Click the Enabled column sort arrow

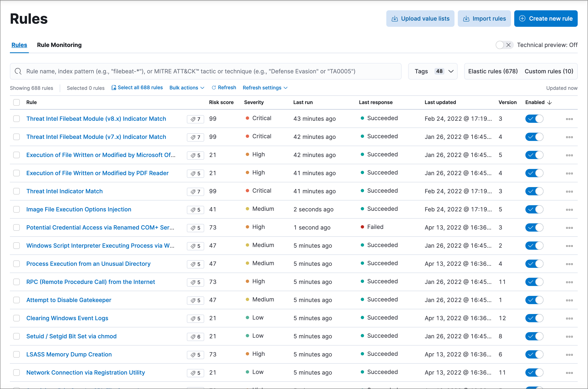tap(549, 102)
